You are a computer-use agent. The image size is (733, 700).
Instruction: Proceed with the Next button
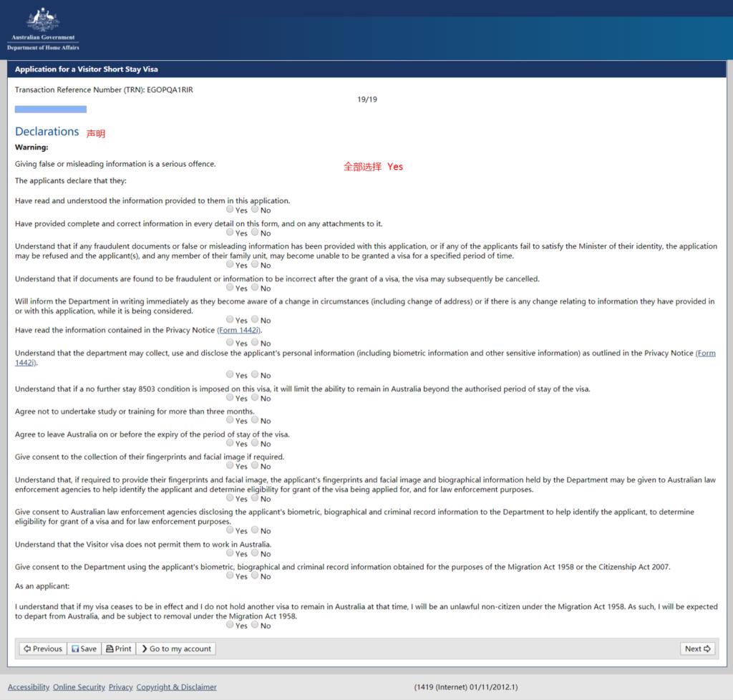coord(697,648)
